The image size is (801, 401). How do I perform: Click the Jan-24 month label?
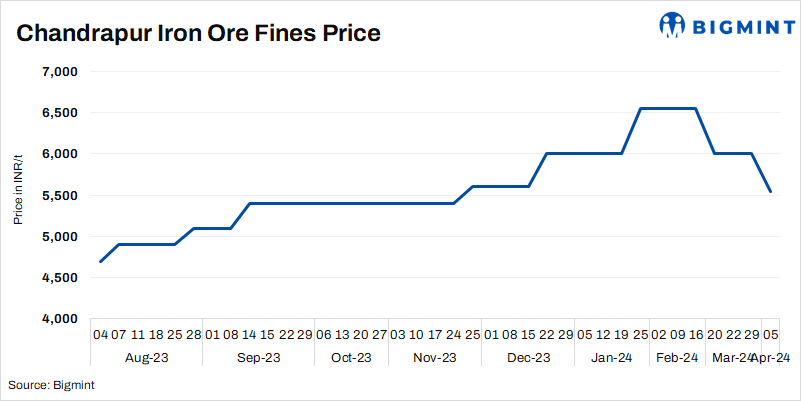click(x=610, y=357)
